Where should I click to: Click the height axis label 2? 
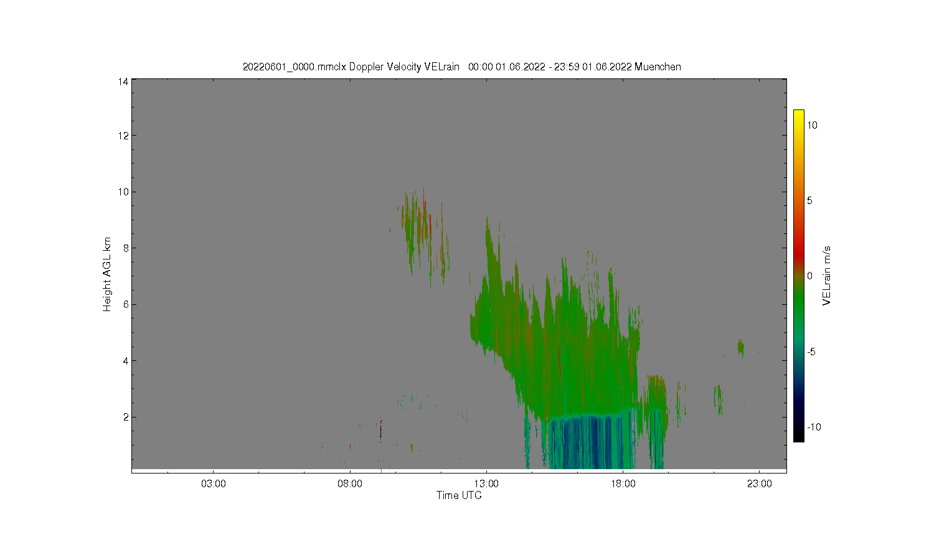(126, 417)
